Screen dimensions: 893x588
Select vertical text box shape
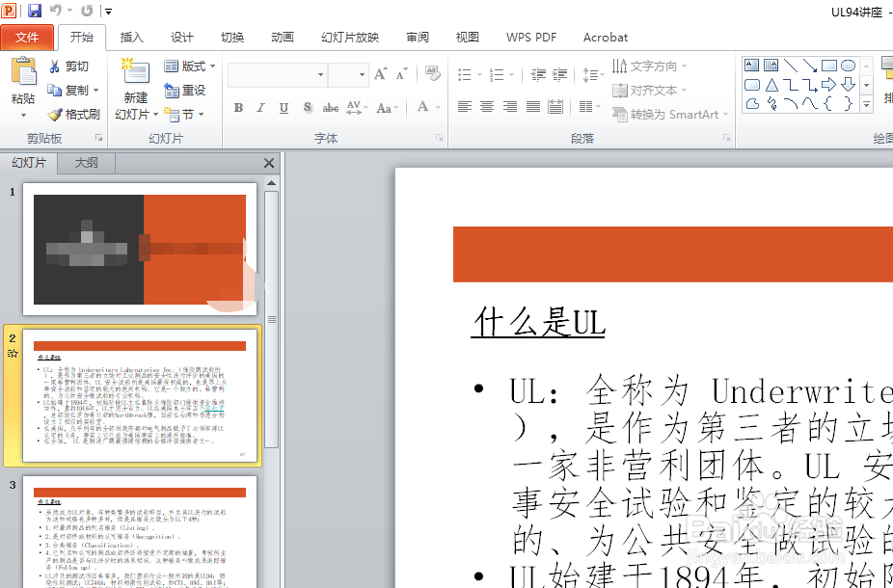coord(771,65)
